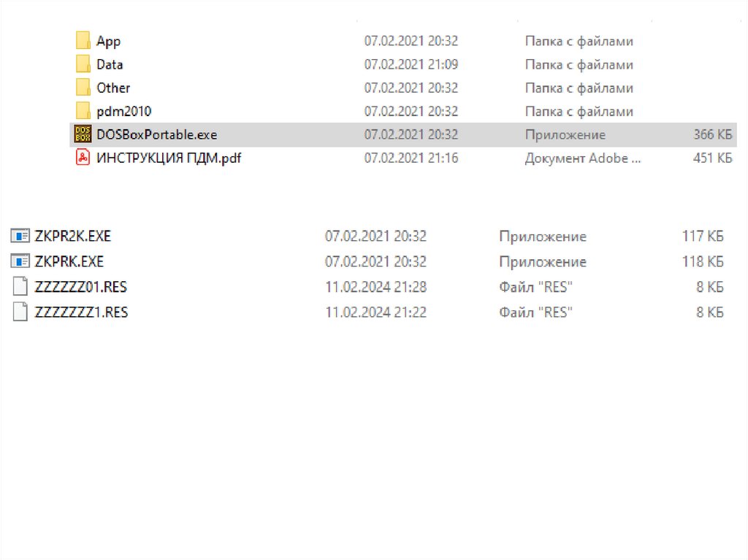748x560 pixels.
Task: Click the ZKPRK.EXE application icon
Action: click(x=20, y=261)
